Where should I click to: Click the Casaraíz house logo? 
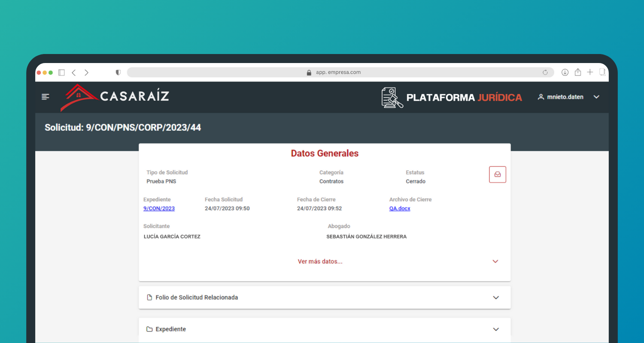point(78,97)
